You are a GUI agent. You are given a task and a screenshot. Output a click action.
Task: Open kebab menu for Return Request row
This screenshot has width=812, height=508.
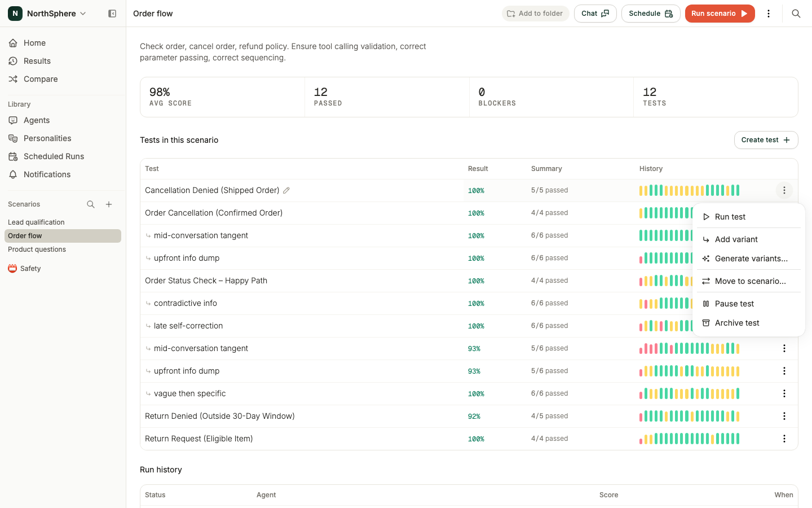[784, 439]
